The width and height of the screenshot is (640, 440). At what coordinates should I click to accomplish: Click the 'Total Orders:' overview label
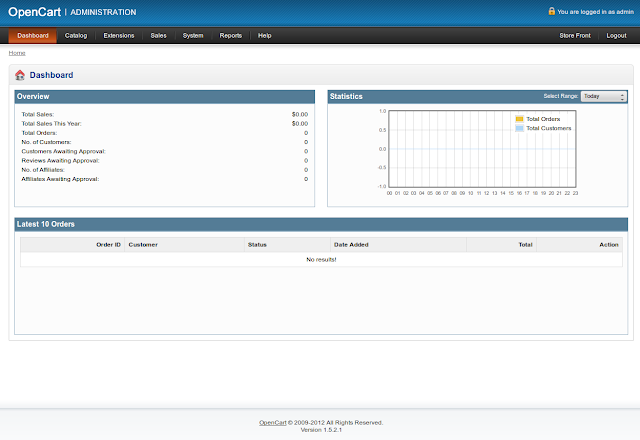click(39, 133)
